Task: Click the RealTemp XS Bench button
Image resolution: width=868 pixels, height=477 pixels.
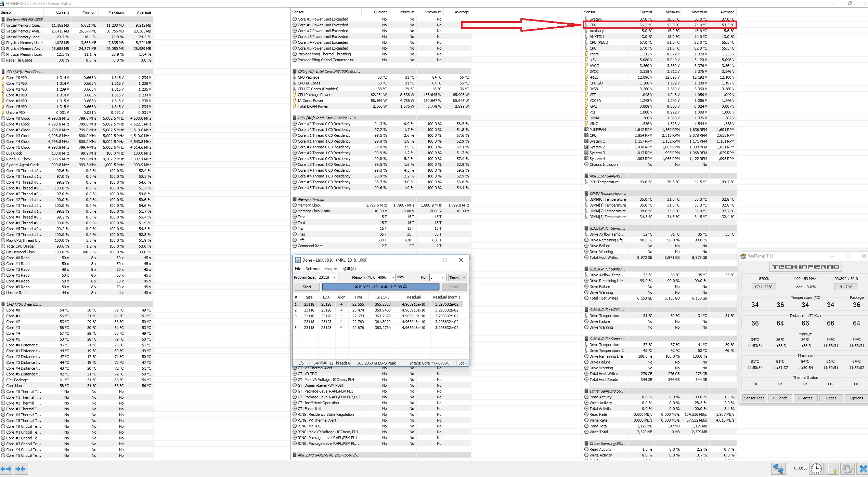Action: (x=780, y=398)
